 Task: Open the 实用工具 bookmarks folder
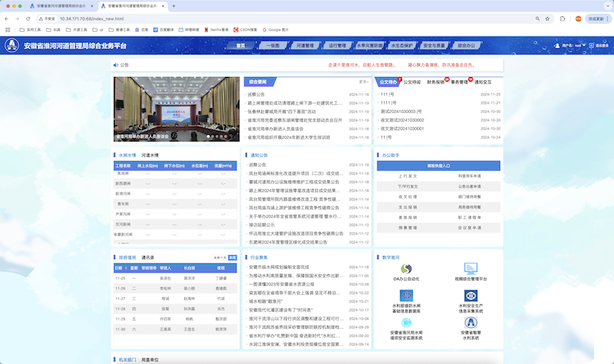click(30, 29)
